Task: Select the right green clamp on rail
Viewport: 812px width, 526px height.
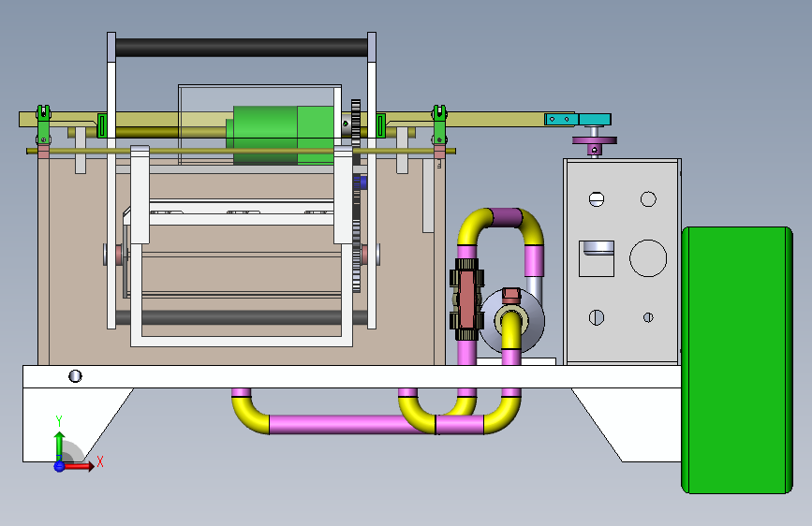Action: (x=439, y=124)
